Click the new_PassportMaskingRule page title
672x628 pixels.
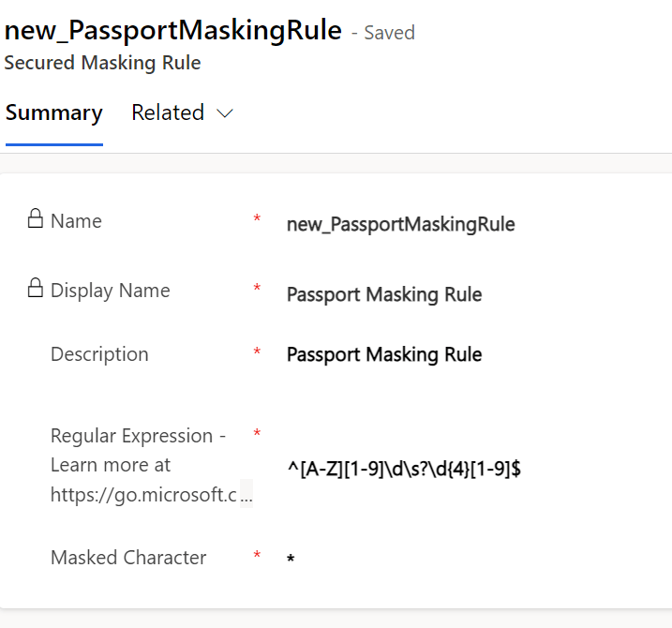173,30
